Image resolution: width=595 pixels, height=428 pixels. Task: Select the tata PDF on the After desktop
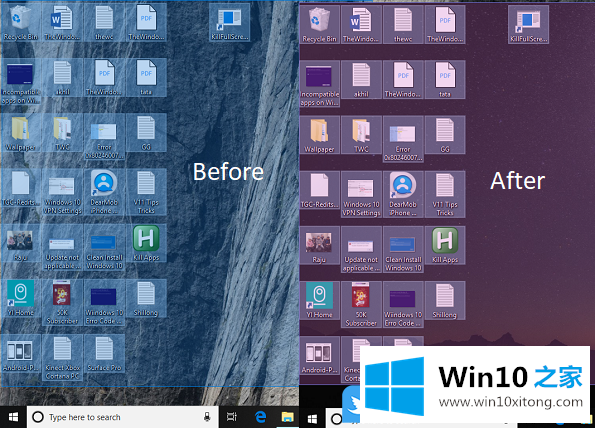(x=445, y=79)
